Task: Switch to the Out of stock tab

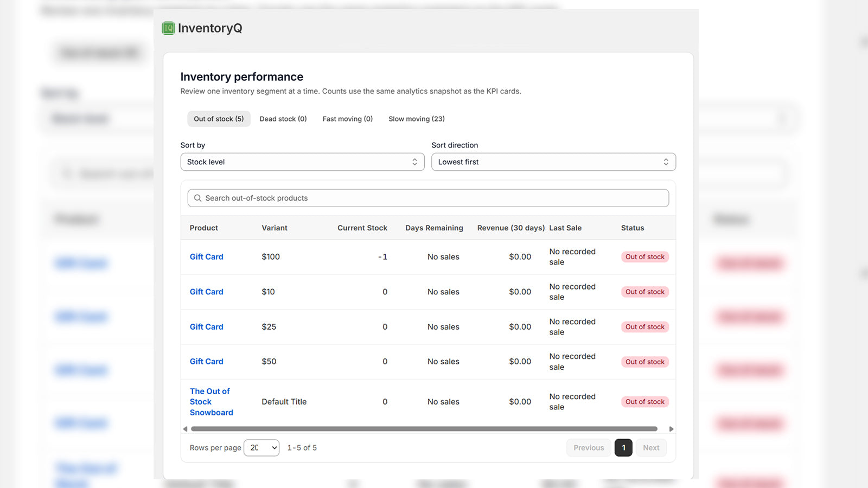Action: [219, 119]
